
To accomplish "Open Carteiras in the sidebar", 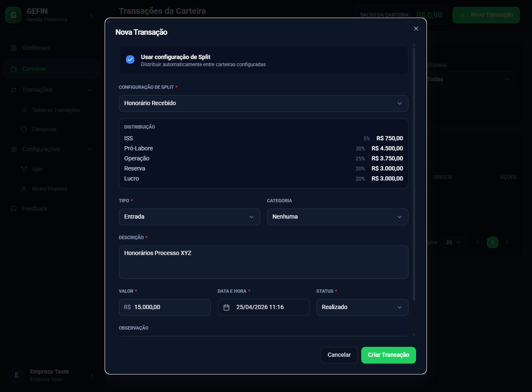I will tap(51, 69).
